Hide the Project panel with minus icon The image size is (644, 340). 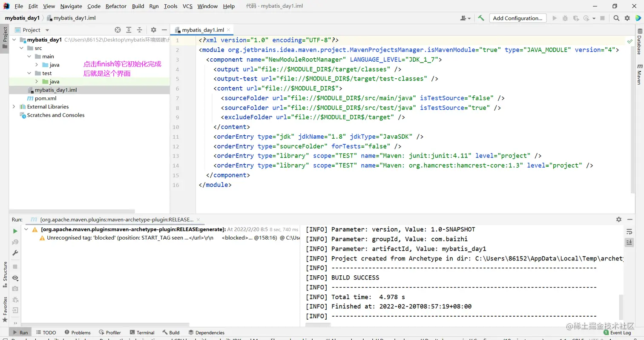click(x=164, y=30)
